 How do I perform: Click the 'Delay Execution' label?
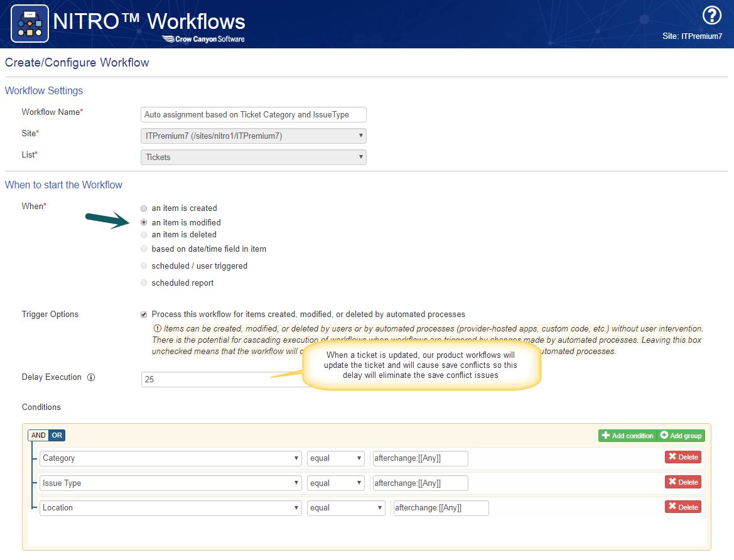(51, 377)
